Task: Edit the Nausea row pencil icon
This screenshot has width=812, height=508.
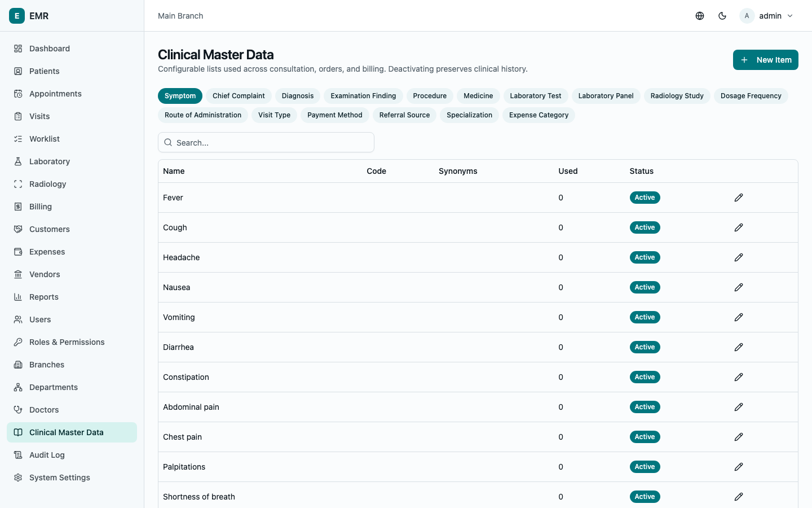Action: click(x=739, y=287)
